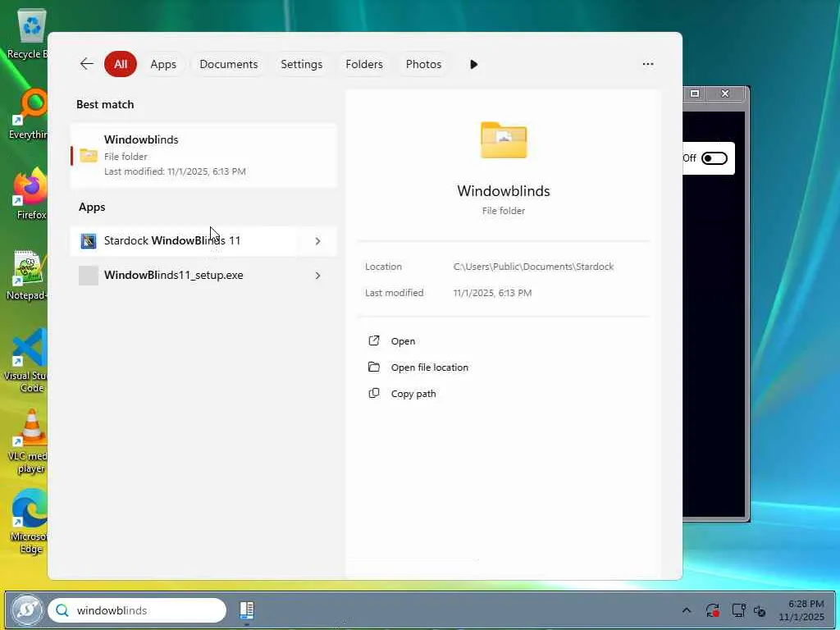The width and height of the screenshot is (840, 630).
Task: Select the Windowblinds folder best match
Action: [203, 155]
